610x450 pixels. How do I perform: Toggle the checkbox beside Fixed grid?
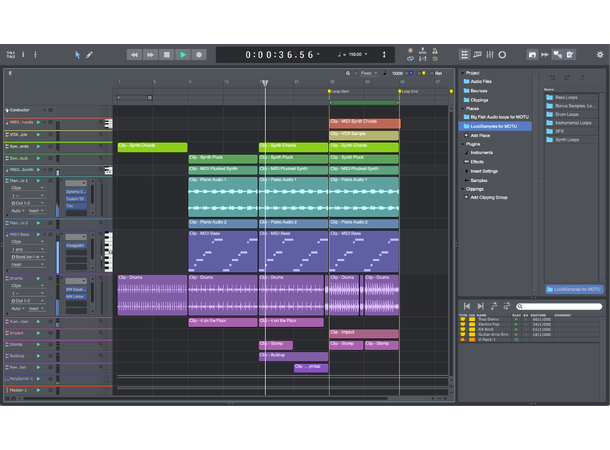356,73
